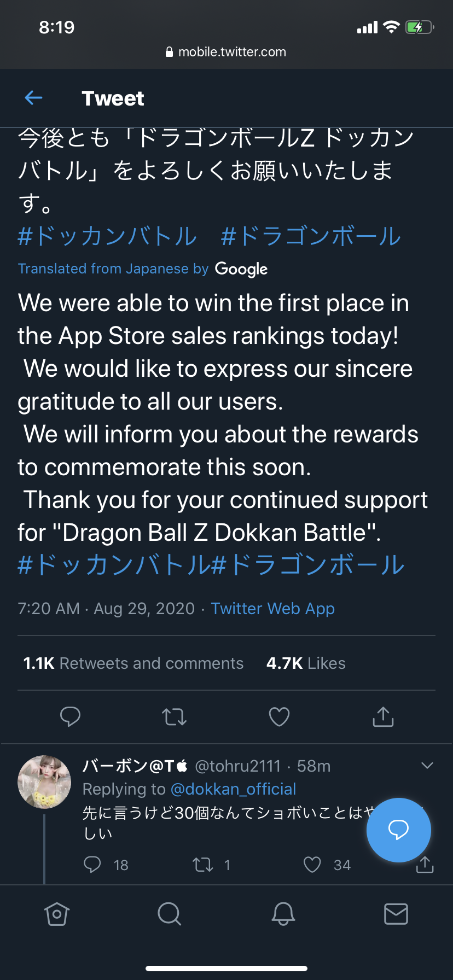This screenshot has width=453, height=980.
Task: Share tohru2111's reply
Action: (x=425, y=865)
